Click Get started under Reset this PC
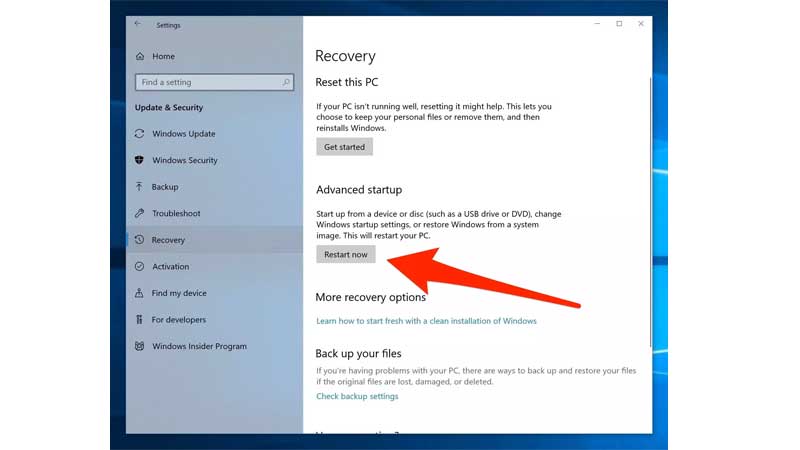The width and height of the screenshot is (800, 450). coord(344,147)
